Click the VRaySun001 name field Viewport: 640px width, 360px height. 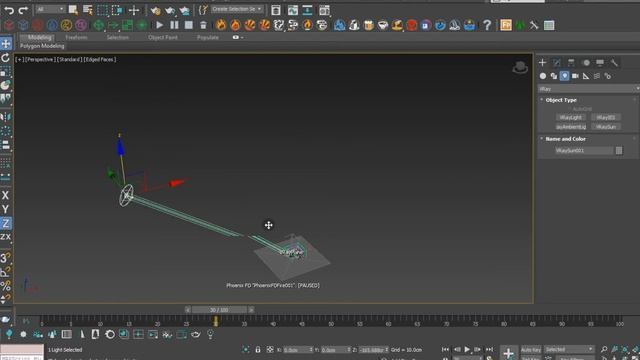tap(584, 151)
